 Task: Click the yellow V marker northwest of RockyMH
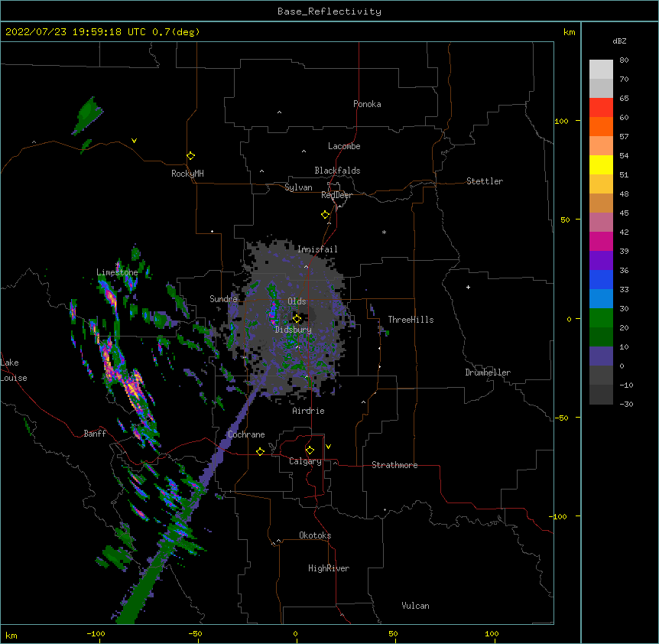tap(134, 141)
